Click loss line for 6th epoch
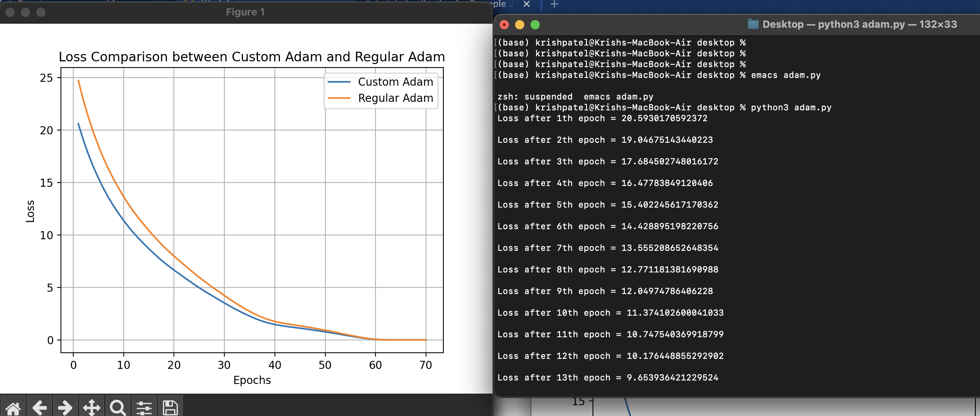980x416 pixels. 608,226
